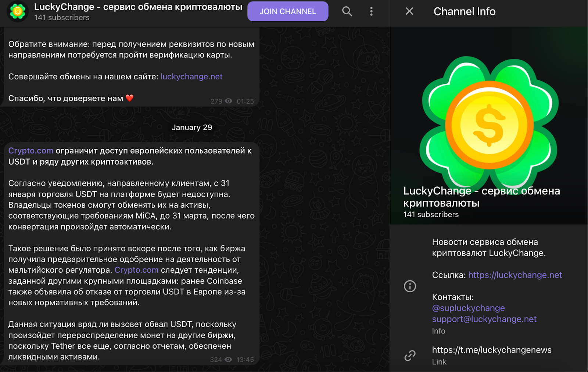588x372 pixels.
Task: Open the three-dot more options menu
Action: (371, 11)
